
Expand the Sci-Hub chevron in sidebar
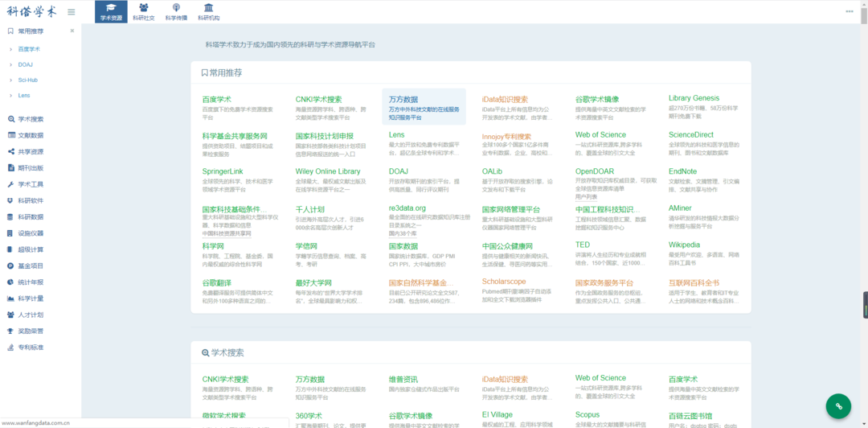[x=10, y=80]
